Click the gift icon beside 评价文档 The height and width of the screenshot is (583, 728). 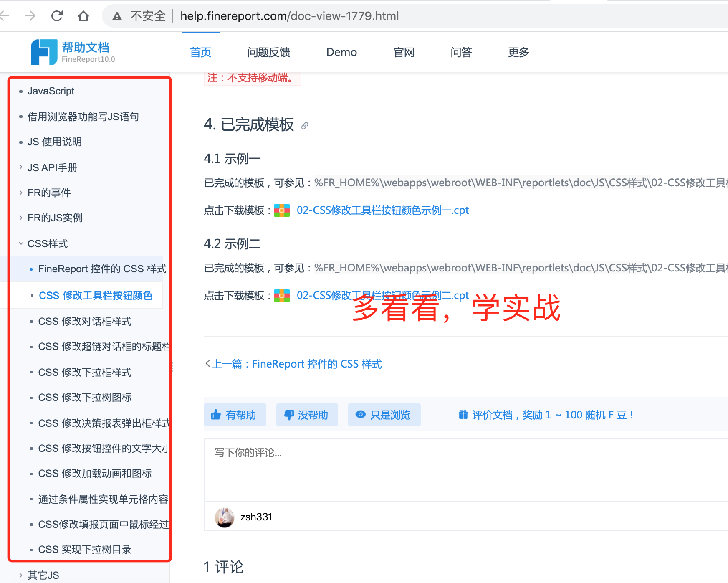(463, 415)
